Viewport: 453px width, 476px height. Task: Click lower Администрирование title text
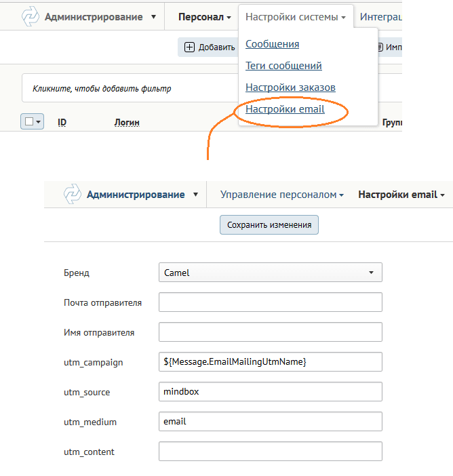coord(136,195)
